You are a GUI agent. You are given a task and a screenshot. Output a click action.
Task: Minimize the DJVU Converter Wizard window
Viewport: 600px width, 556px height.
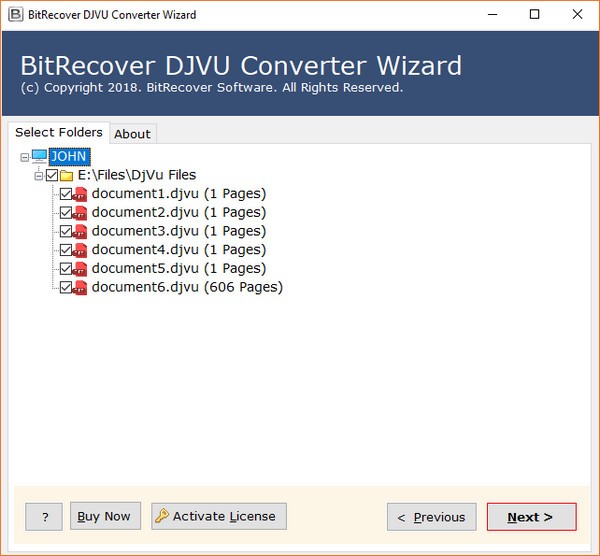pos(492,15)
